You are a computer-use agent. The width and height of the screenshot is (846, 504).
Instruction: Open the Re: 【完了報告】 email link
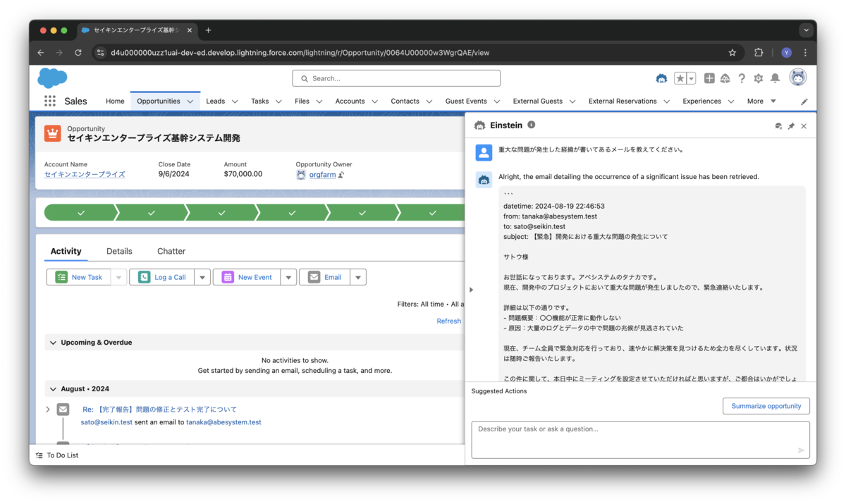coord(159,410)
